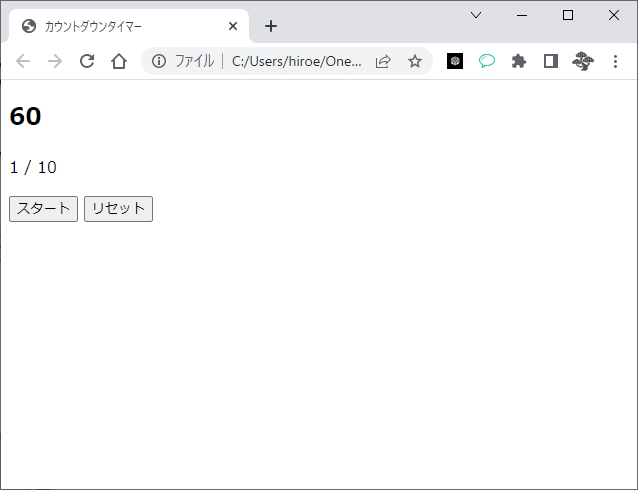This screenshot has width=638, height=490.
Task: Maximize the browser window
Action: click(568, 15)
